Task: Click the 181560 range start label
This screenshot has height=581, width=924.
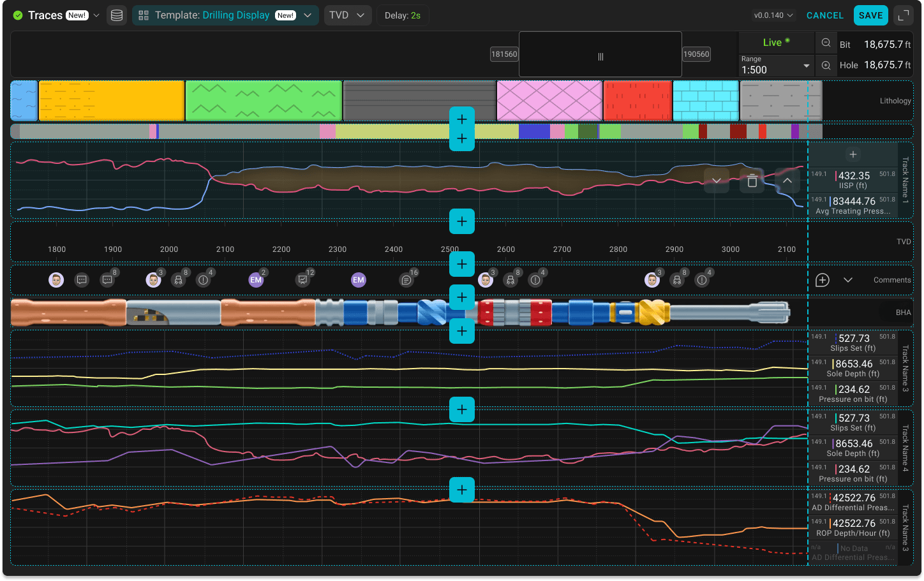Action: pos(504,54)
